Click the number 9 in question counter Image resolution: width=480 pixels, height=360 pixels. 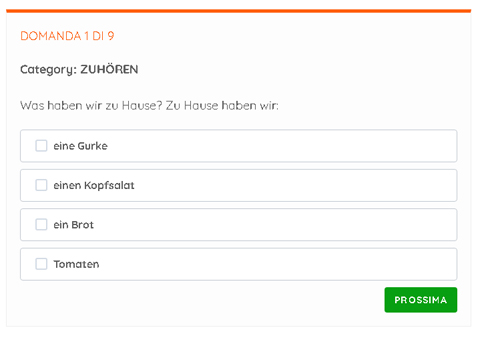tap(111, 36)
